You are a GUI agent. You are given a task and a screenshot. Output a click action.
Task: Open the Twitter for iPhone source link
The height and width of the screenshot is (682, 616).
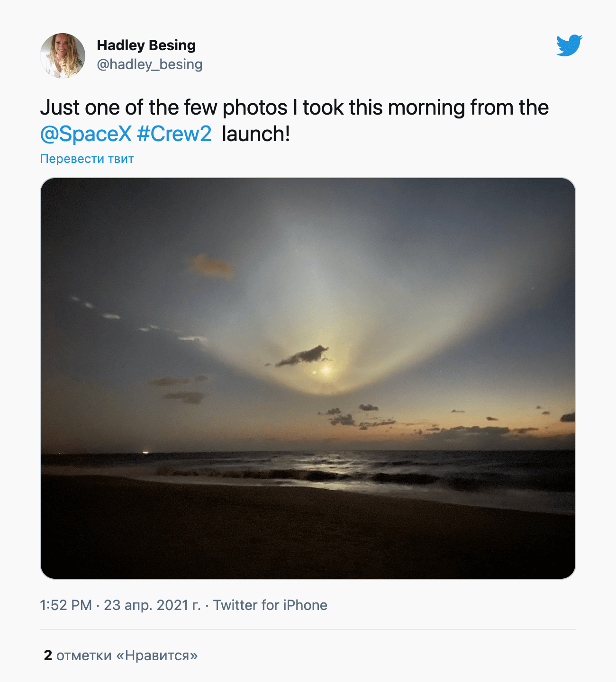click(x=270, y=605)
